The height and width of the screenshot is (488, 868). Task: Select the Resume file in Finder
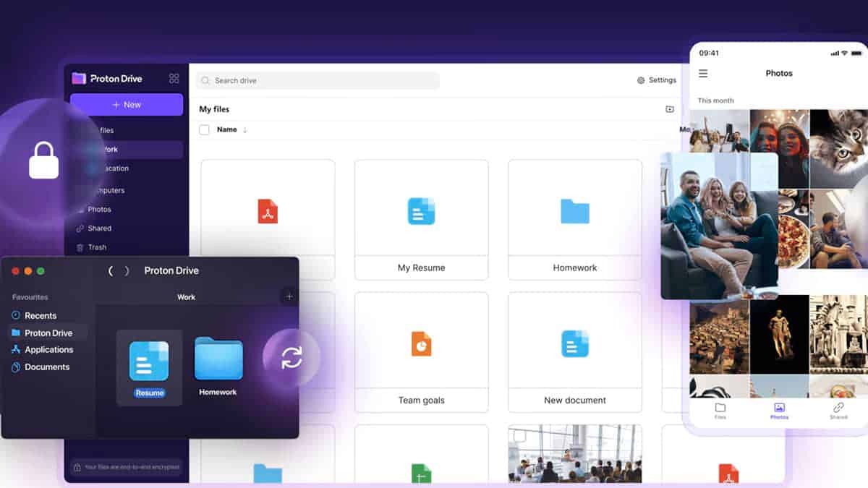[149, 369]
